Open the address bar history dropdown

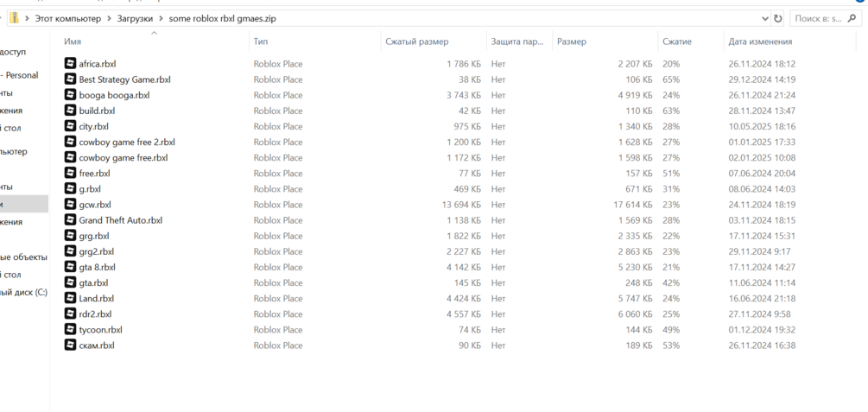pyautogui.click(x=765, y=18)
